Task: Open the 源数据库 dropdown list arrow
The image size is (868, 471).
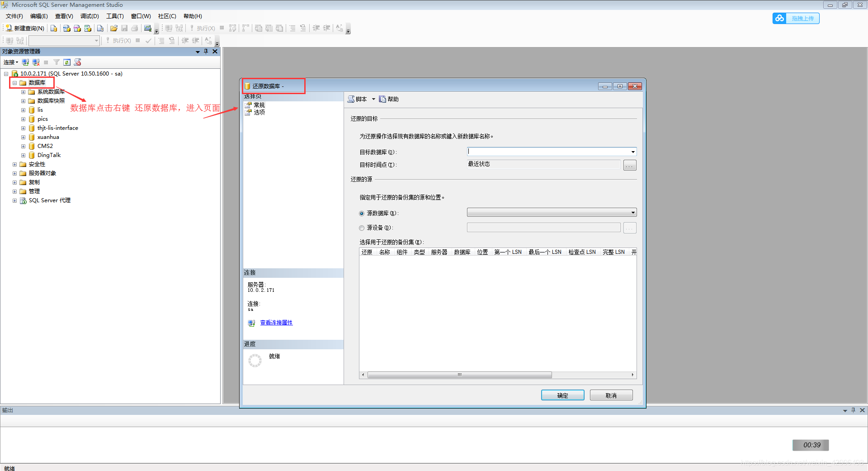Action: click(633, 213)
